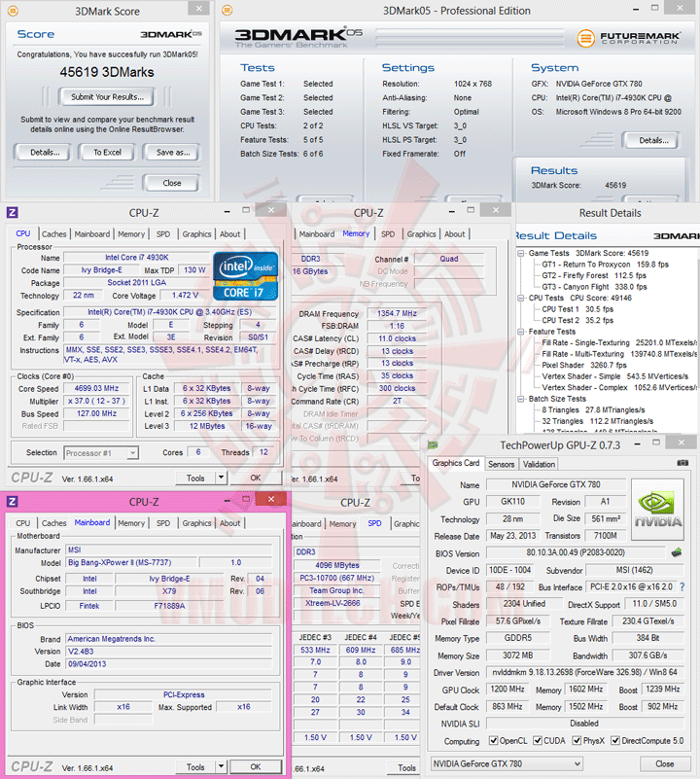Click the purple Z icon of CPU-Z Mainboard window

tap(13, 502)
